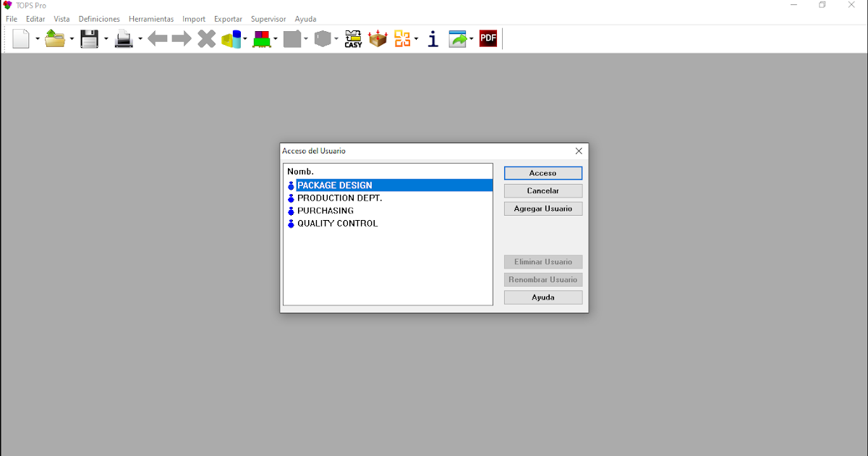Open the Definiciones menu
Image resolution: width=868 pixels, height=456 pixels.
[x=99, y=19]
